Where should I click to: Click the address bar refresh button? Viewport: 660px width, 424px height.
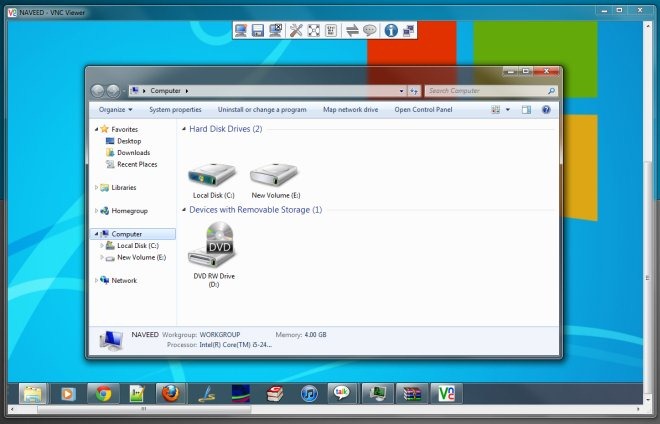click(414, 91)
